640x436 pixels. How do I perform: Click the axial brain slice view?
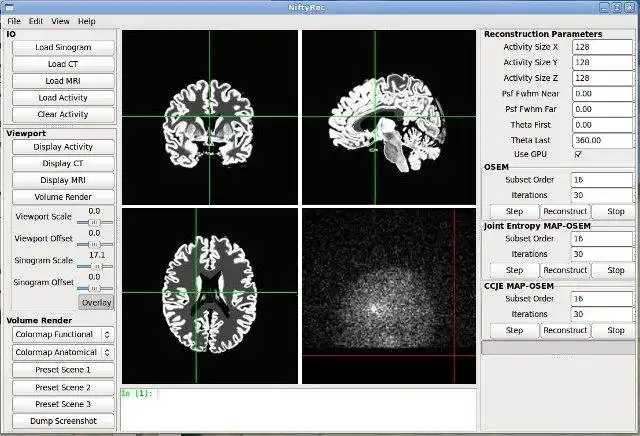tap(210, 296)
